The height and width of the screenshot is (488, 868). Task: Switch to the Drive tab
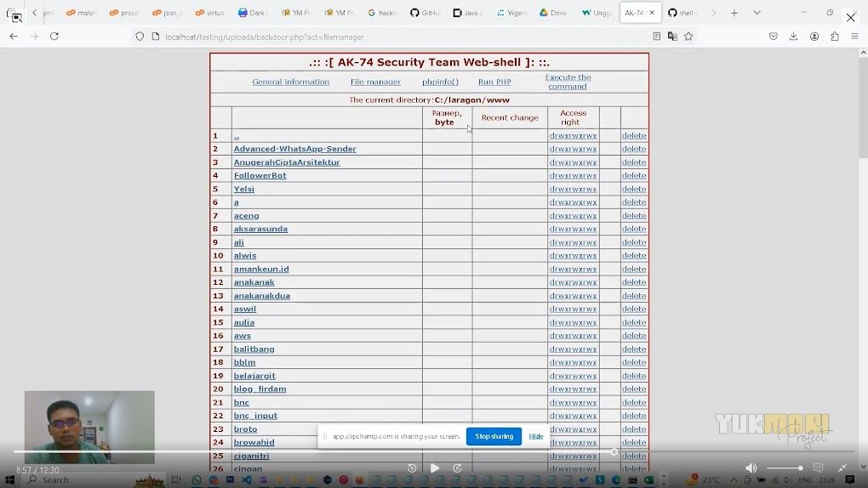[554, 13]
